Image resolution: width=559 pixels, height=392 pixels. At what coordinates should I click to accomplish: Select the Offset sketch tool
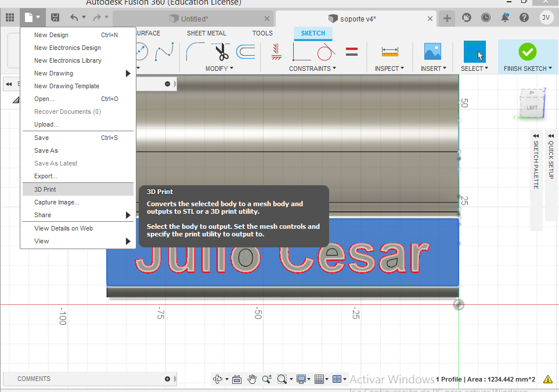246,51
